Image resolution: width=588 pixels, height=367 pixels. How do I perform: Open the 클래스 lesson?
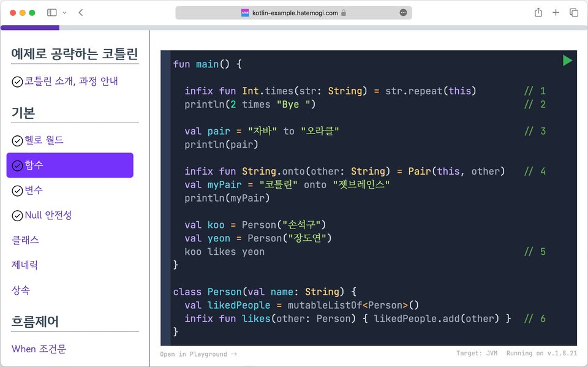[25, 240]
